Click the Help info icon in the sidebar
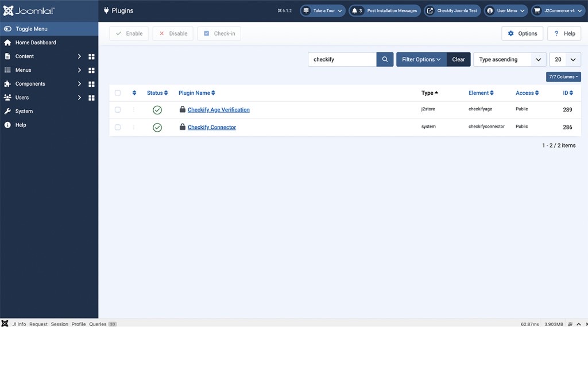 point(7,125)
